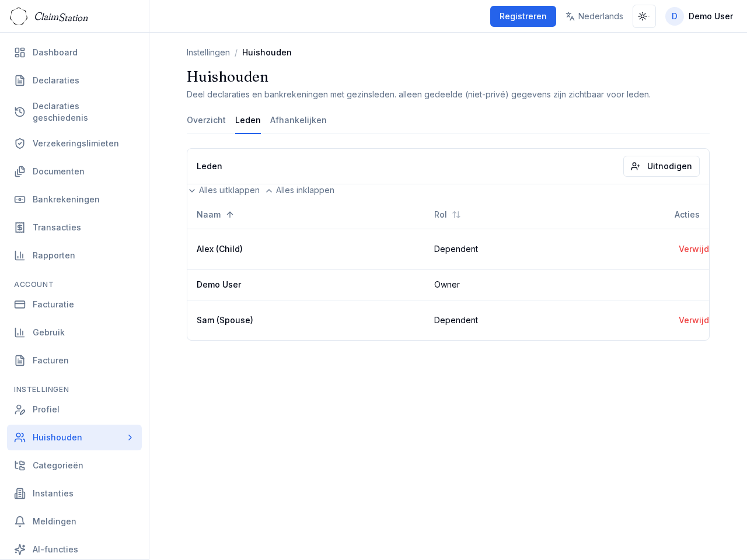Viewport: 747px width, 560px height.
Task: Toggle the light/dark theme button
Action: click(x=644, y=16)
